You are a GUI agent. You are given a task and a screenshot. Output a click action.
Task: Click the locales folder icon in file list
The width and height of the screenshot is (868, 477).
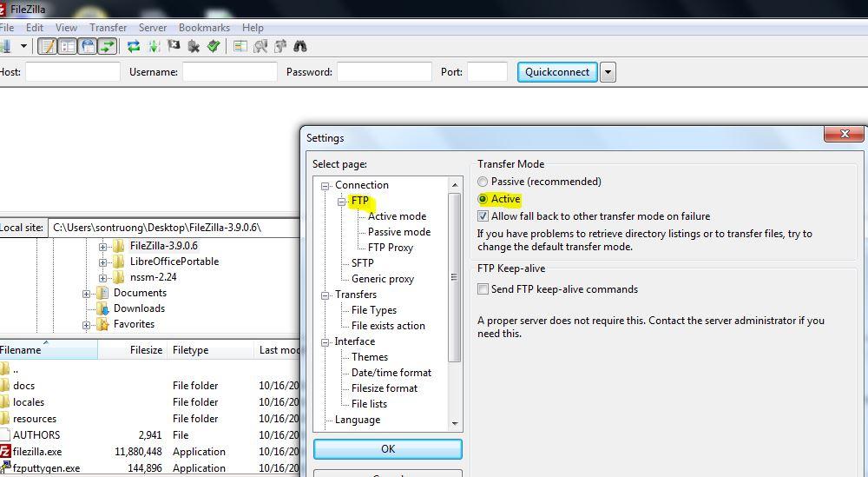tap(4, 401)
